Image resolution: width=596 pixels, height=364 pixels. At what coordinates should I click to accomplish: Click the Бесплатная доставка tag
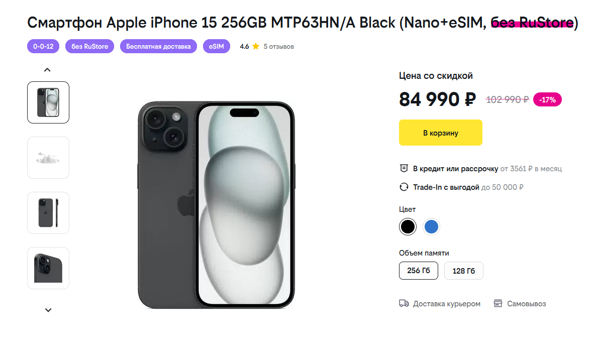(x=158, y=47)
